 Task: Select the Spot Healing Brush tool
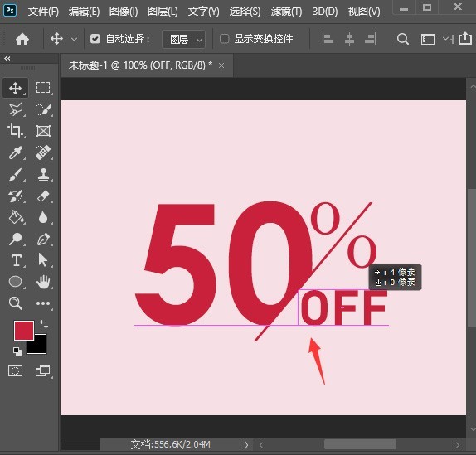click(43, 152)
